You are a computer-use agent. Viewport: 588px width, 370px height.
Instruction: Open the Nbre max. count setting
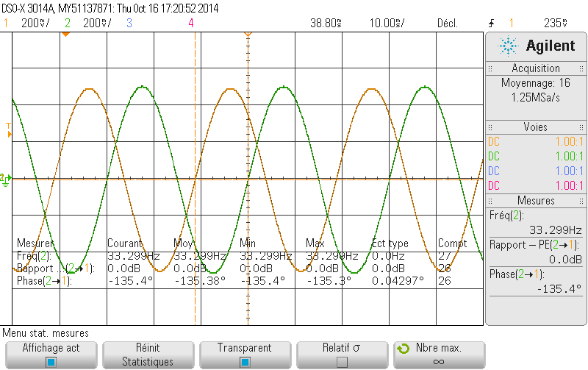(439, 355)
